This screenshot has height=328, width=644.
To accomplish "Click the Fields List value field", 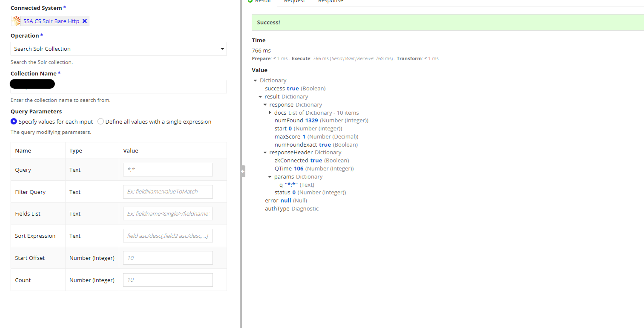I will pyautogui.click(x=168, y=213).
